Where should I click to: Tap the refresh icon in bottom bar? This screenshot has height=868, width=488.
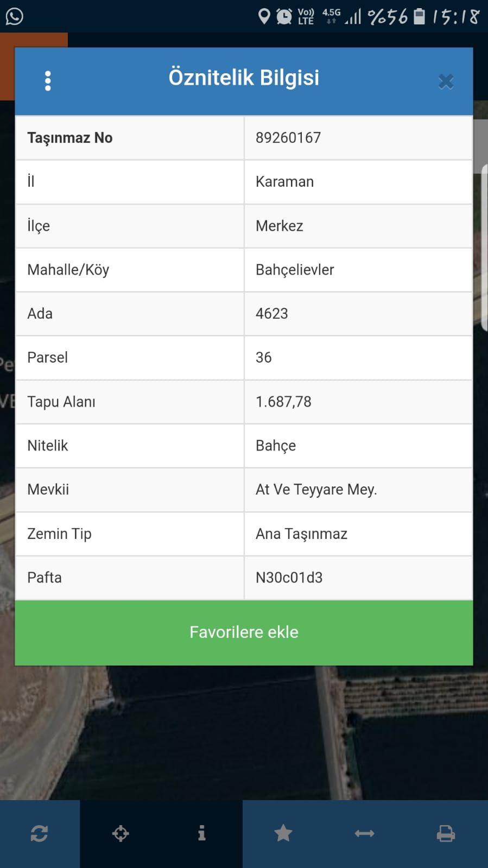(x=39, y=833)
